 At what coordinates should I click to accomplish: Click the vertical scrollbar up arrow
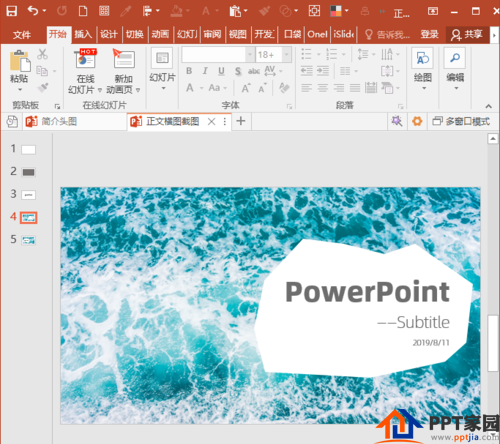pyautogui.click(x=493, y=139)
